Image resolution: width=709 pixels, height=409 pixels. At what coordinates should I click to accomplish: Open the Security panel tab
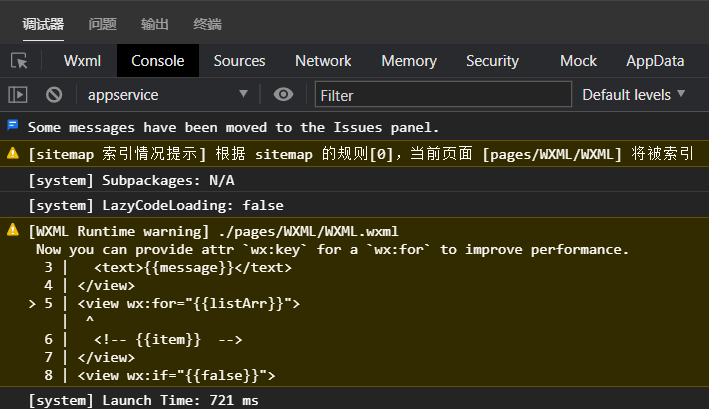click(x=492, y=61)
